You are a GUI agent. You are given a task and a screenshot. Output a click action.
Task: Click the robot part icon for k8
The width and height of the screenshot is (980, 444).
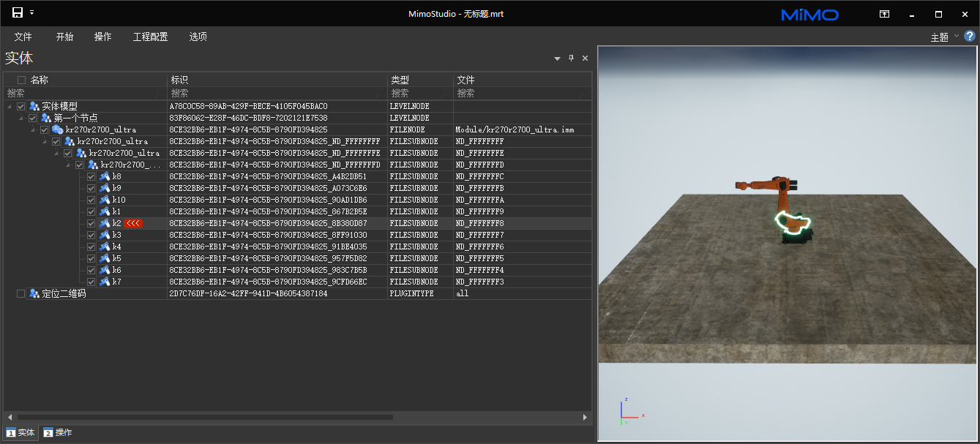pyautogui.click(x=105, y=176)
